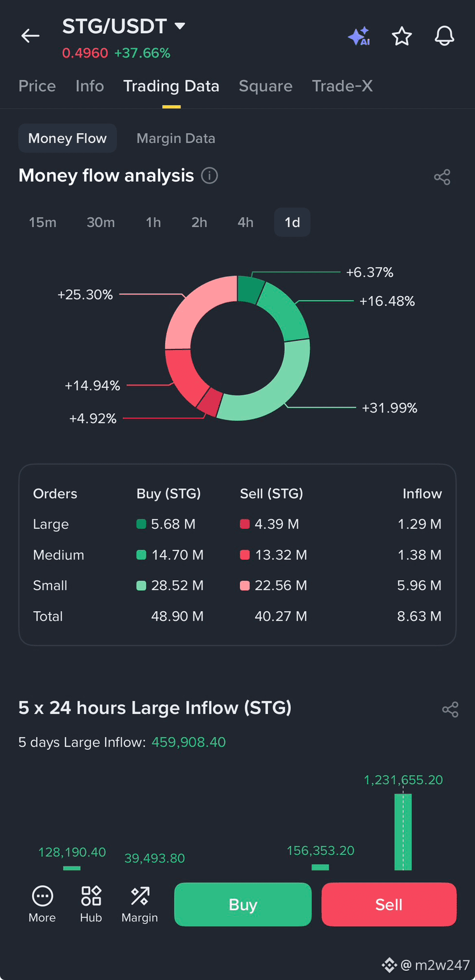Share the 5 x 24 hours Large Inflow chart

tap(450, 710)
